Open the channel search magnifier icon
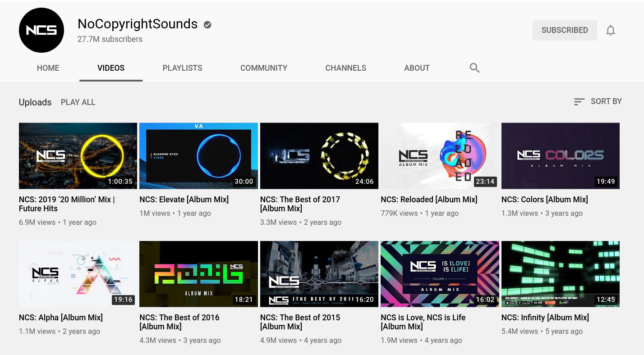Screen dimensions: 644x355 coord(474,68)
